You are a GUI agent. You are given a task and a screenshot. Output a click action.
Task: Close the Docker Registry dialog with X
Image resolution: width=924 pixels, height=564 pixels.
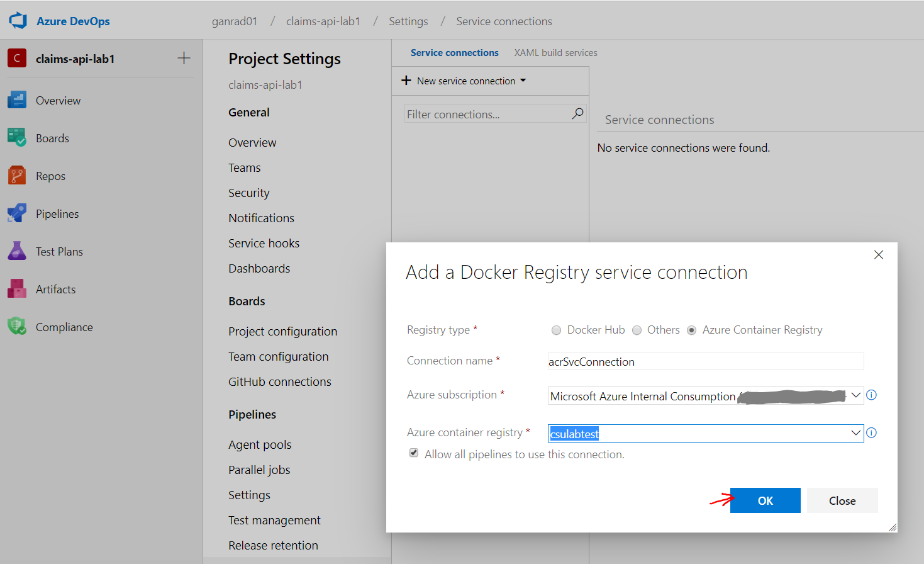click(879, 255)
